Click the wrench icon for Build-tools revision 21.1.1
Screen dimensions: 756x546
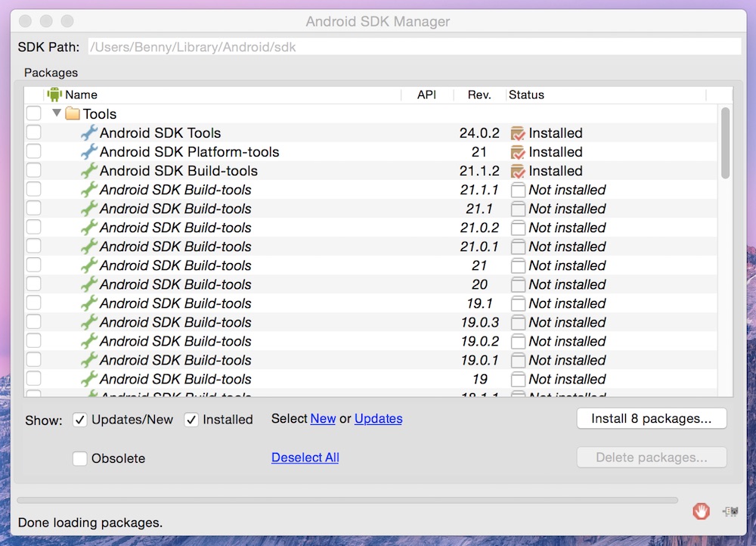pos(89,190)
